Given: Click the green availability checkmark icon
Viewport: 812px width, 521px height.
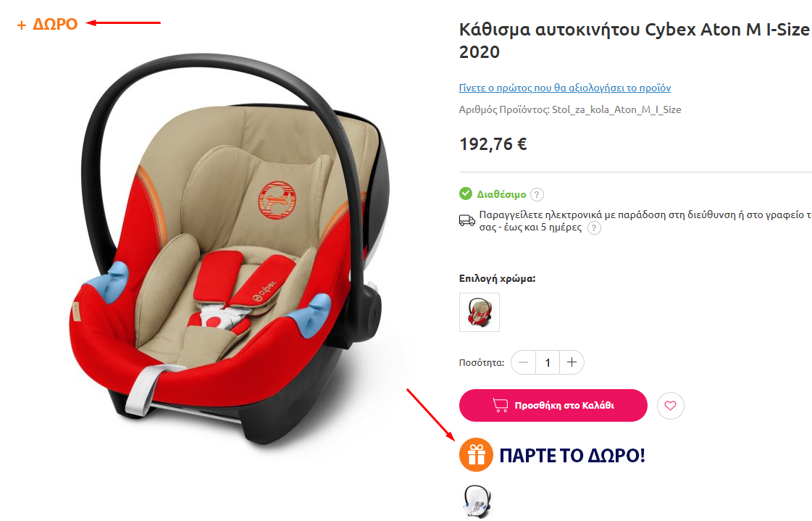Looking at the screenshot, I should click(x=466, y=193).
